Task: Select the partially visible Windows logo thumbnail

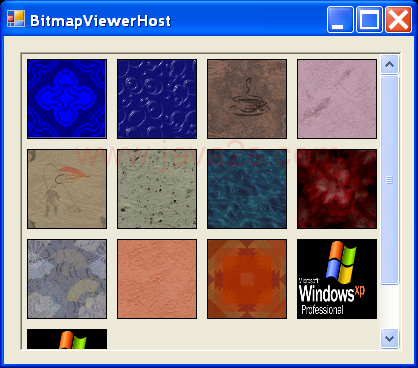Action: pyautogui.click(x=67, y=339)
